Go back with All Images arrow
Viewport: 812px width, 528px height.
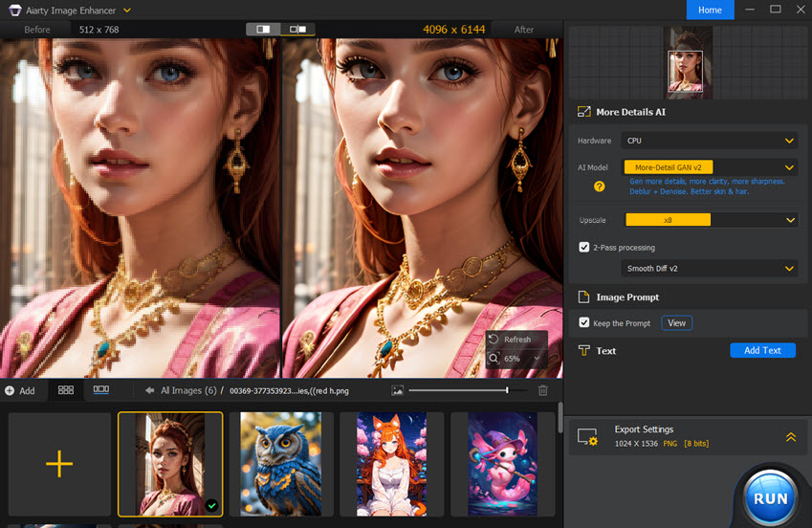tap(149, 390)
